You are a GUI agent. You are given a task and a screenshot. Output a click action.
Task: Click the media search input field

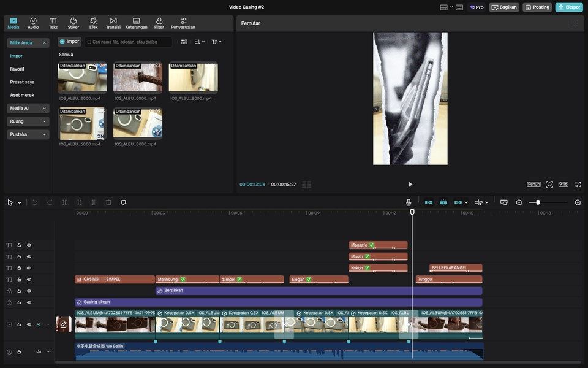[129, 42]
